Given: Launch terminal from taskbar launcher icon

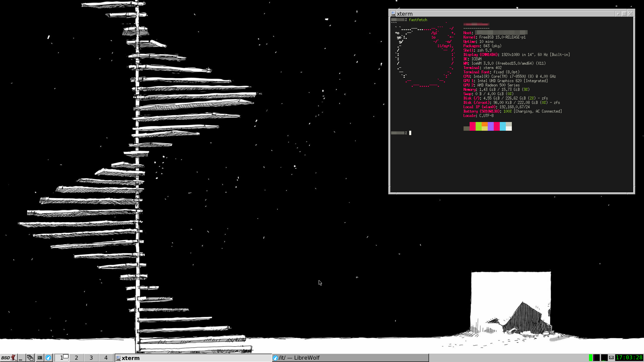Looking at the screenshot, I should (x=40, y=358).
